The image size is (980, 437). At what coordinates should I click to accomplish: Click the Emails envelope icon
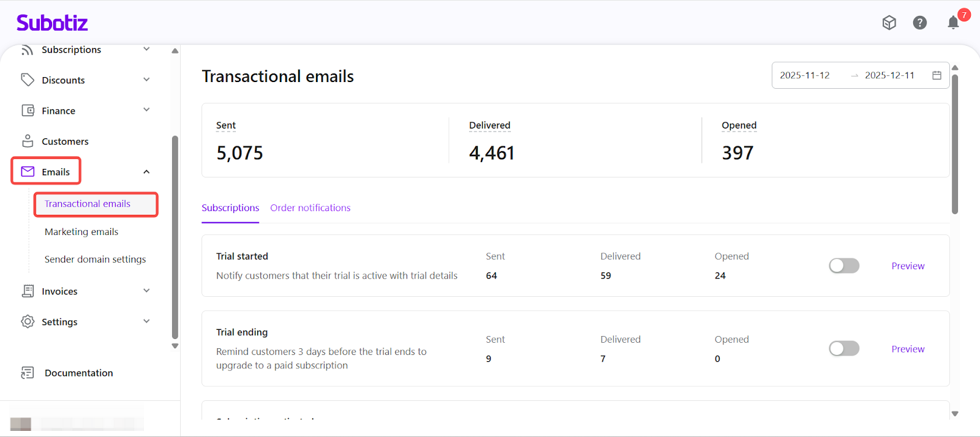(x=28, y=172)
